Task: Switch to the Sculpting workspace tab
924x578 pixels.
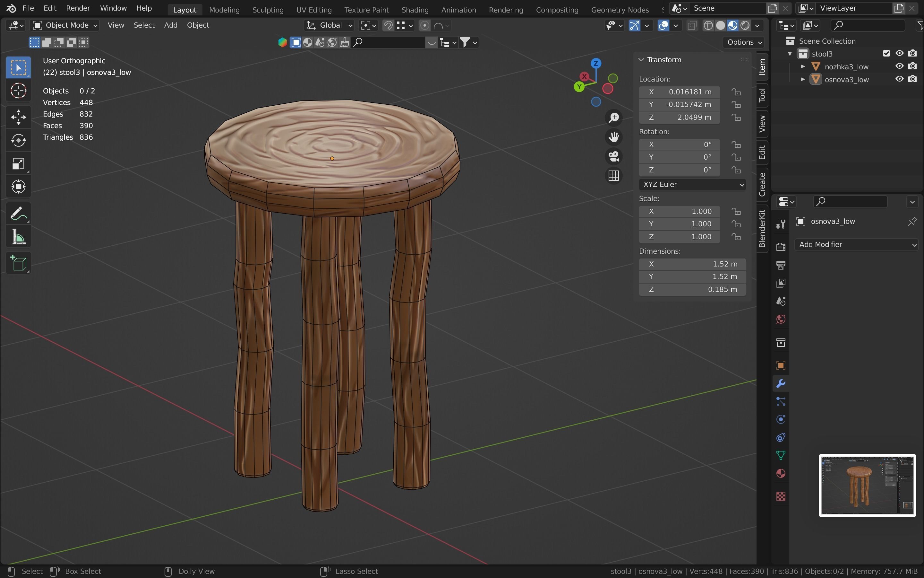Action: pos(268,10)
